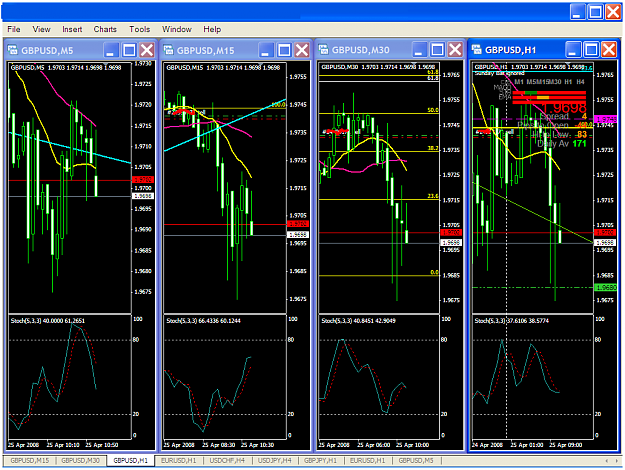Click red 1.9702 price label in M30 chart
The height and width of the screenshot is (470, 625).
[451, 232]
